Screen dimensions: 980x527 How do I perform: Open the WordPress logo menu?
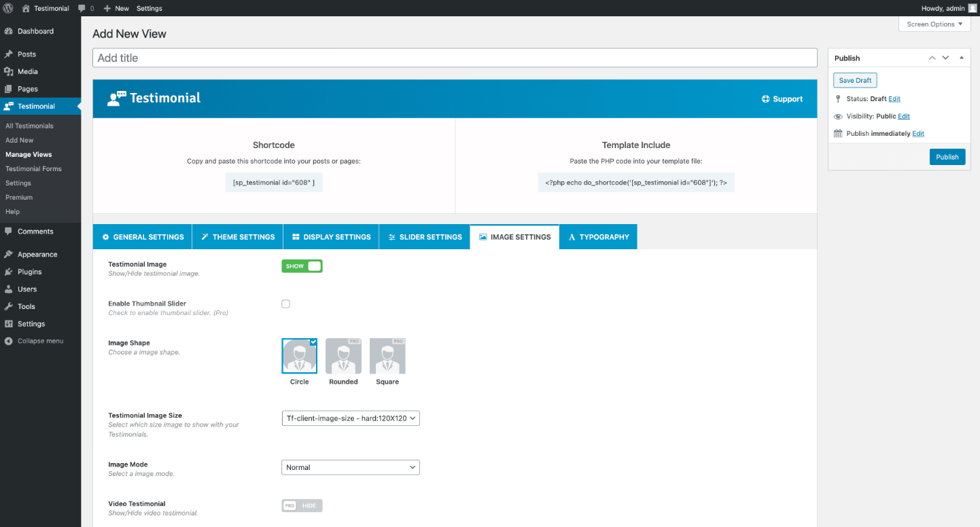pos(8,8)
